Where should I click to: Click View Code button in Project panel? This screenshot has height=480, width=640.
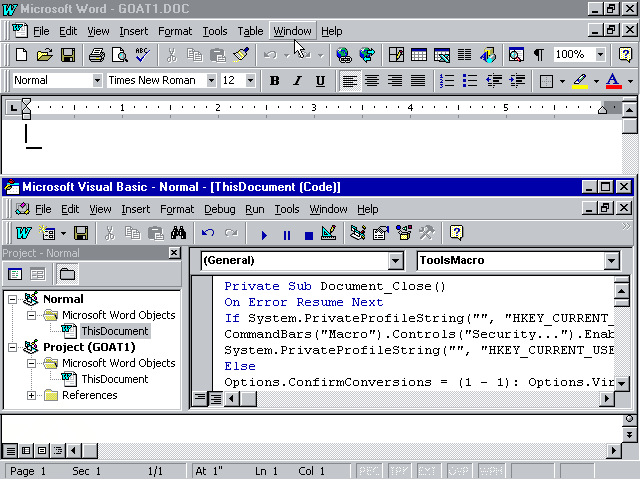pos(15,274)
